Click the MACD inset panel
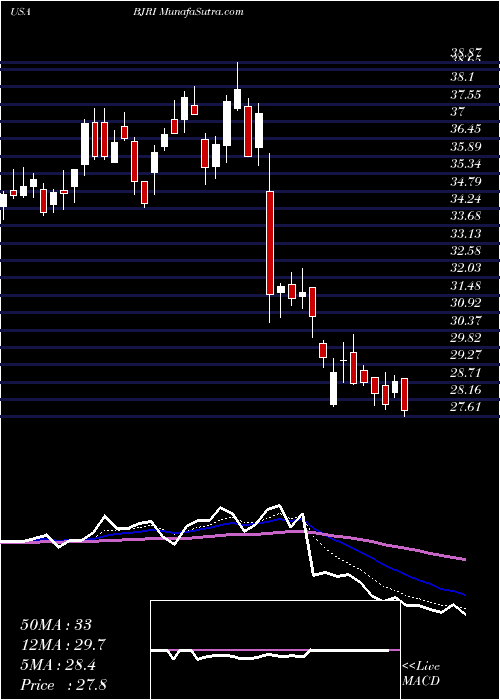This screenshot has height=700, width=500. coord(275,650)
